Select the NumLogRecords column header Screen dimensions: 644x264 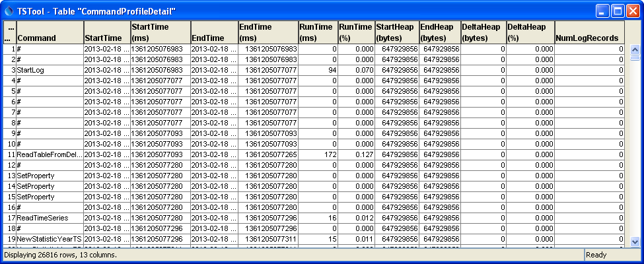pyautogui.click(x=589, y=32)
